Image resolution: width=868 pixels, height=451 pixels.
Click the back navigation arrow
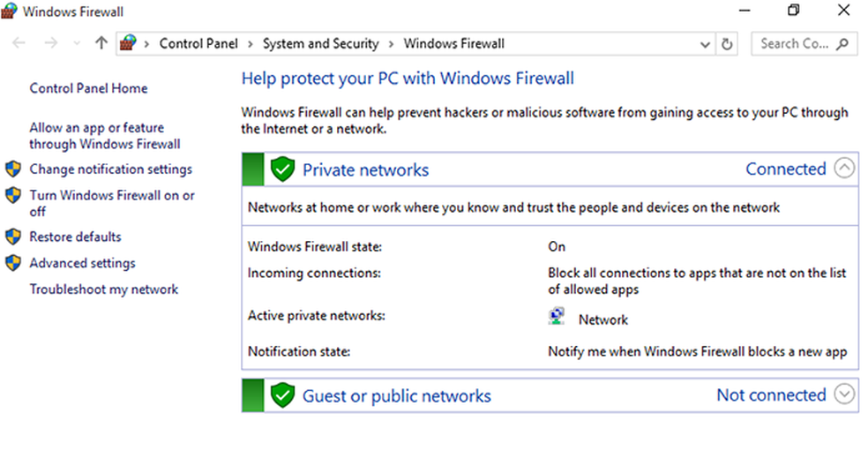point(19,43)
